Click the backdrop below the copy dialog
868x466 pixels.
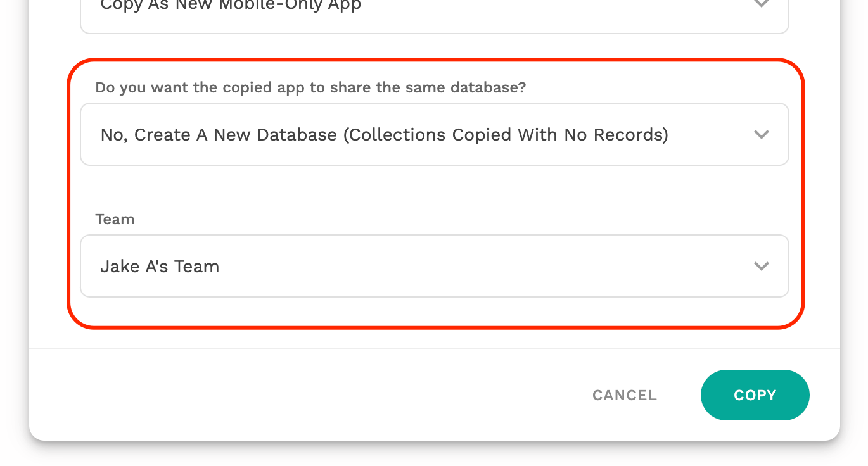coord(434,455)
